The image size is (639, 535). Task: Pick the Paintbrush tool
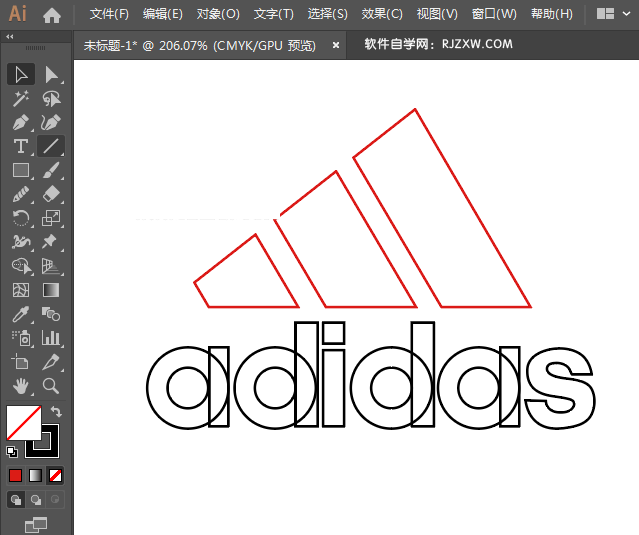pyautogui.click(x=51, y=170)
